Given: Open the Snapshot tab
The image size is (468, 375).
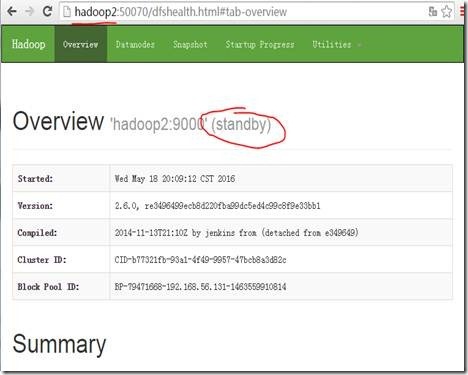Looking at the screenshot, I should pos(190,44).
